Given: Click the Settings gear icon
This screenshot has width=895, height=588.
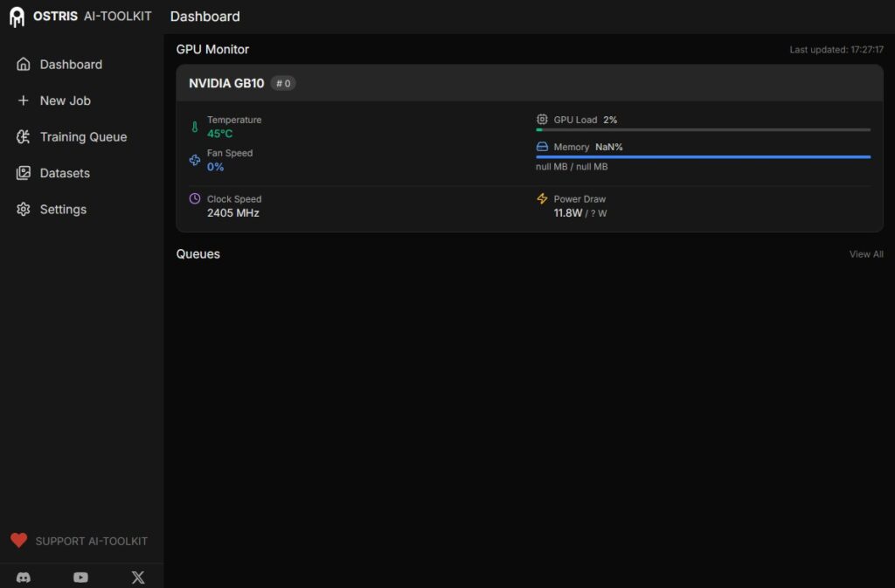Looking at the screenshot, I should click(x=24, y=210).
